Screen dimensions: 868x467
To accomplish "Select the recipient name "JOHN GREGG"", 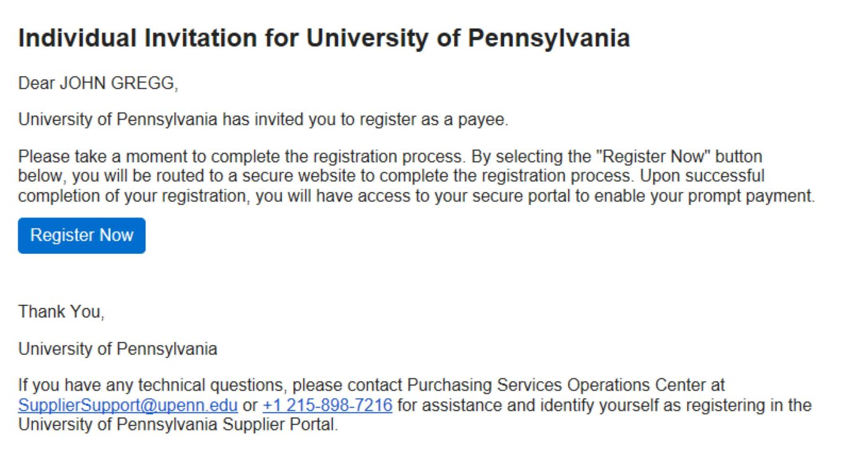I will (x=118, y=83).
